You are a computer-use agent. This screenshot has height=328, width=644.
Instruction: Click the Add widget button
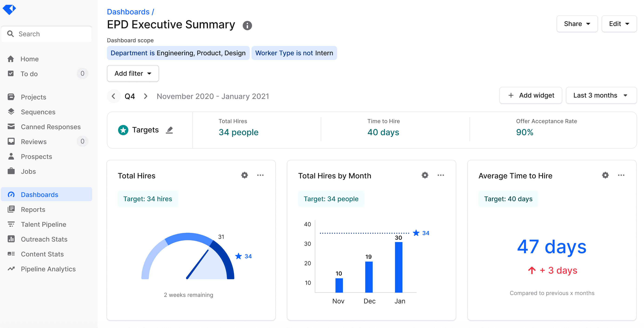tap(531, 95)
